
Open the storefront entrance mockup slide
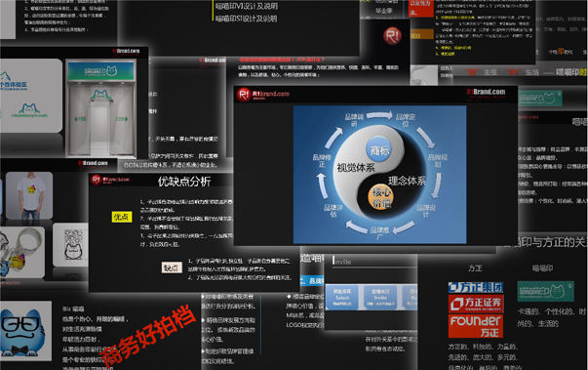(x=101, y=107)
